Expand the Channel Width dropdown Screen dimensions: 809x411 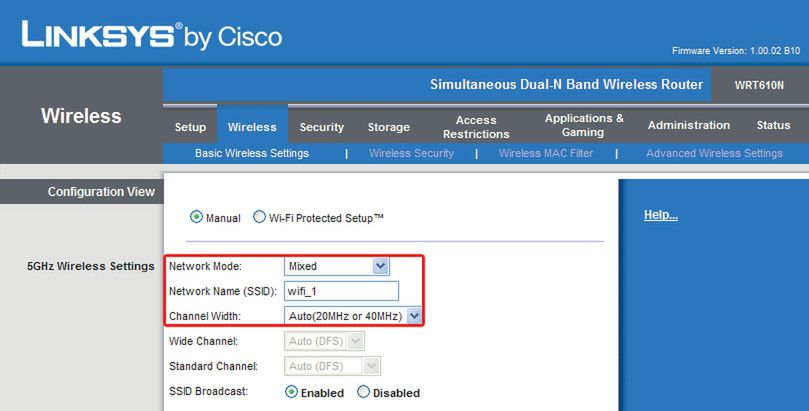415,316
